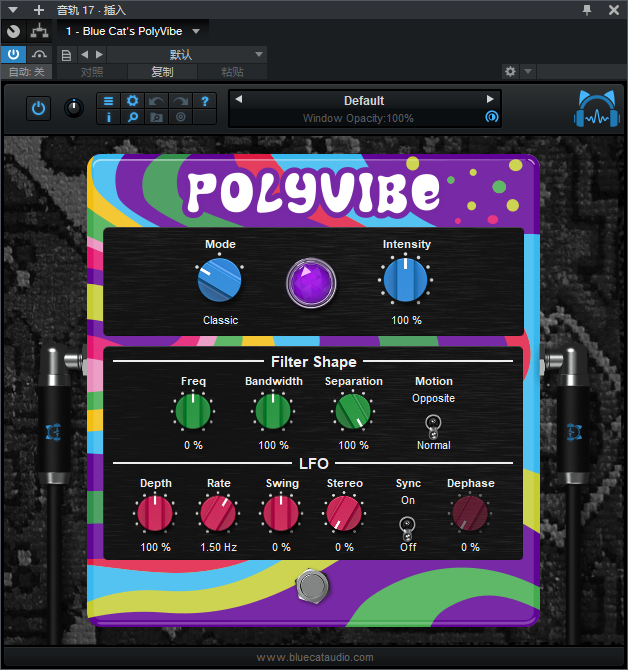Click the Default preset name
The height and width of the screenshot is (670, 628).
coord(364,101)
